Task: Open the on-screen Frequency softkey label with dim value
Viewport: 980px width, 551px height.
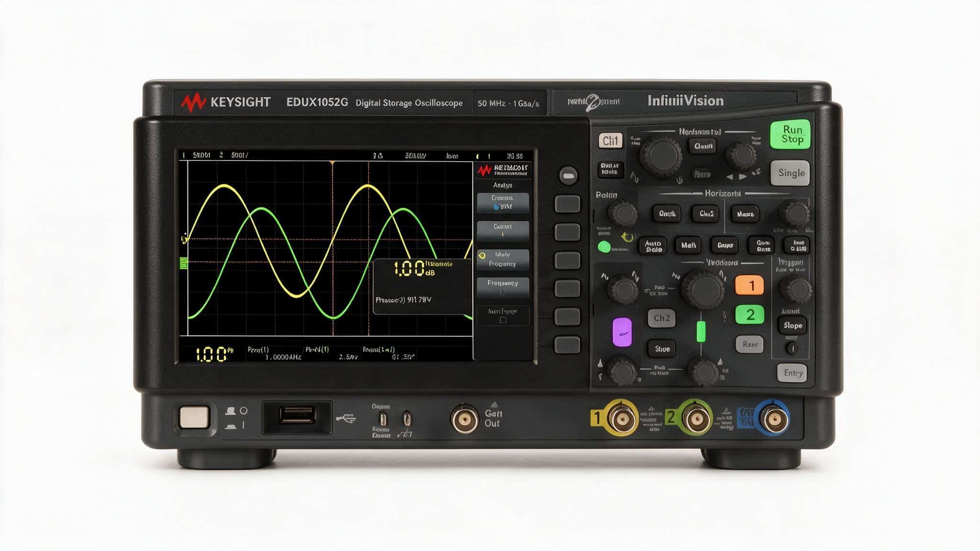Action: [x=503, y=287]
